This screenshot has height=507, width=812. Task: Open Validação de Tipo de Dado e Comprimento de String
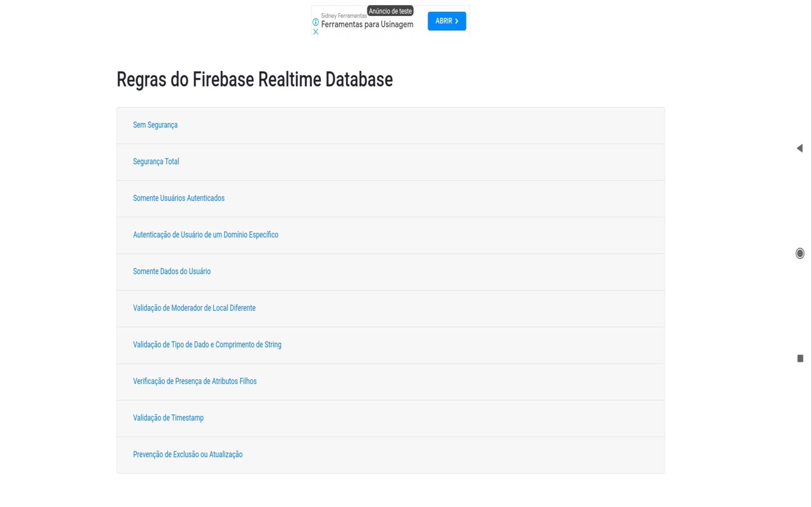[x=207, y=344]
